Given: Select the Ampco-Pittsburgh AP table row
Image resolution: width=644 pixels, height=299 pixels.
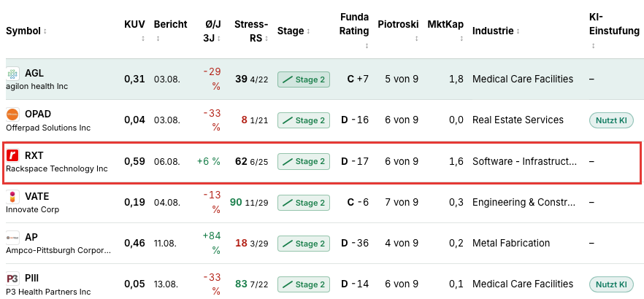Looking at the screenshot, I should click(x=322, y=244).
